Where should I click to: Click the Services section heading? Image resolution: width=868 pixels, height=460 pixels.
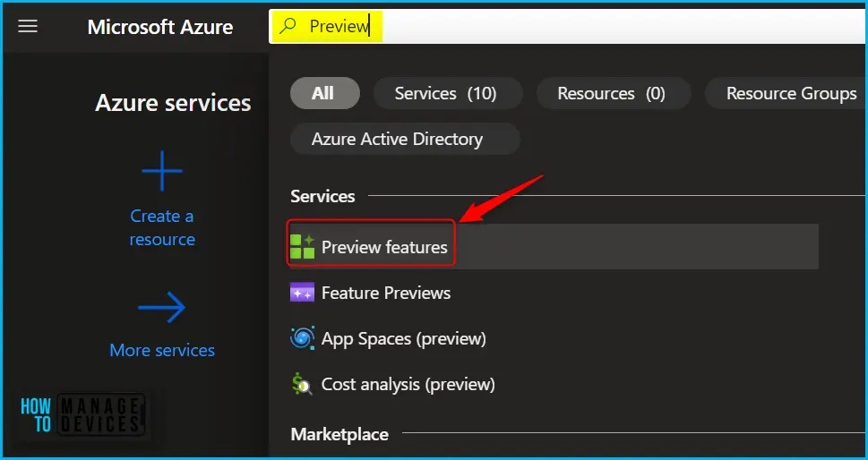click(x=322, y=196)
